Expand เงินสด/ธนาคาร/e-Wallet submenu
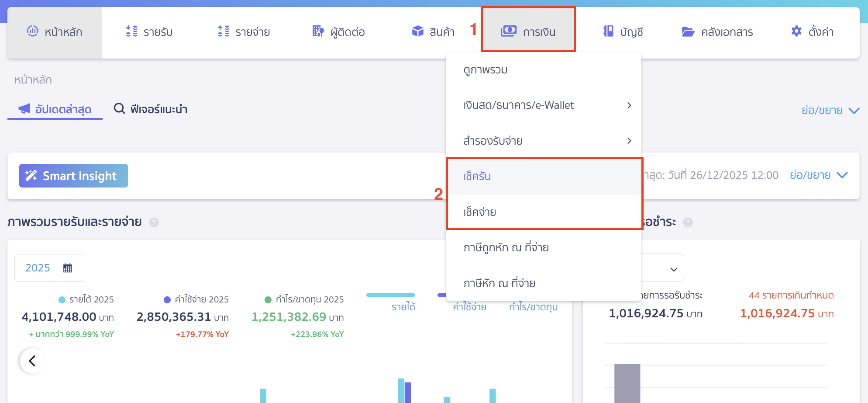868x403 pixels. point(629,105)
